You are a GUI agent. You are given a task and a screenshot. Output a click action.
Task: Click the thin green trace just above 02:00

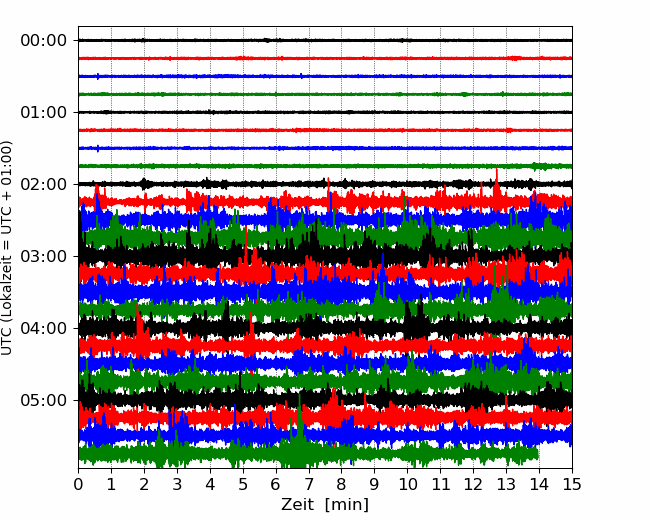tap(300, 166)
